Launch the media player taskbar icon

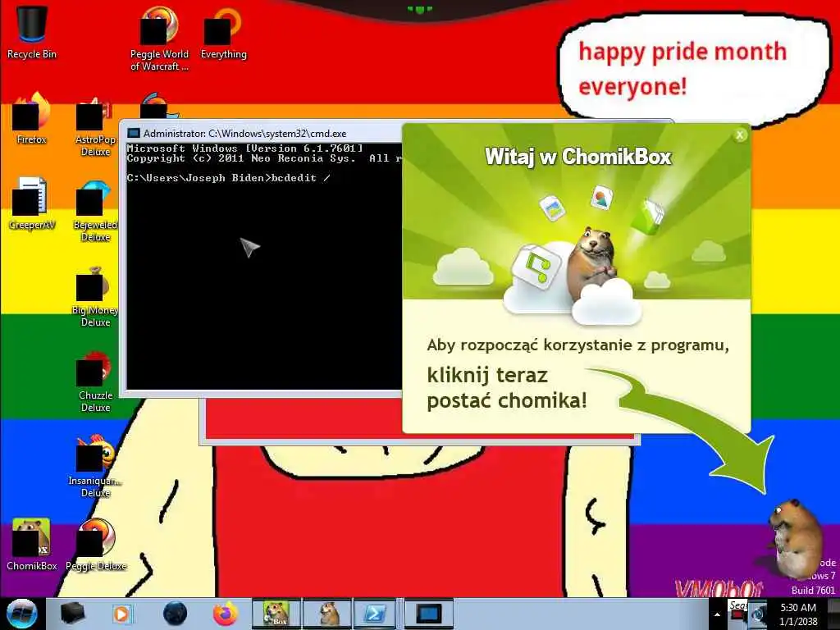tap(122, 614)
